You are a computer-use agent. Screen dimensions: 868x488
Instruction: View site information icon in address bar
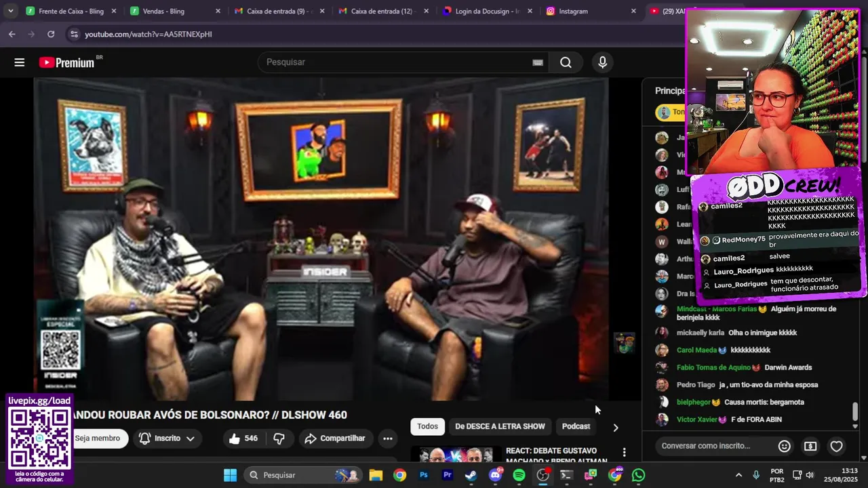tap(73, 34)
